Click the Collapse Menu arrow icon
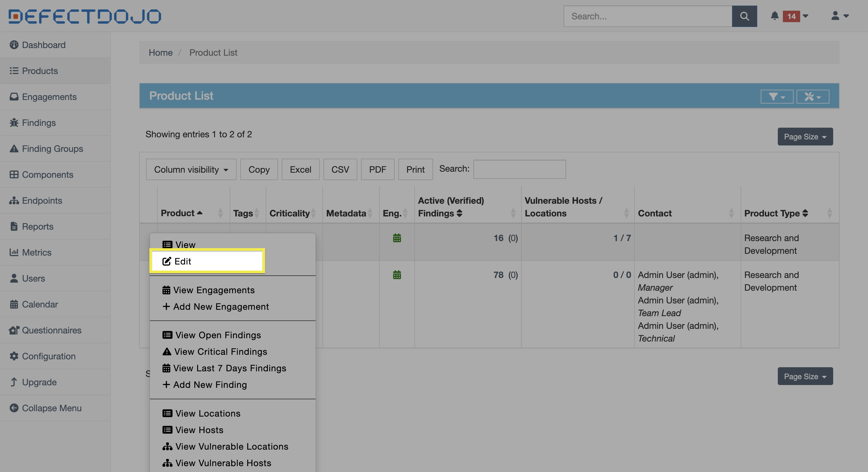 pyautogui.click(x=14, y=408)
